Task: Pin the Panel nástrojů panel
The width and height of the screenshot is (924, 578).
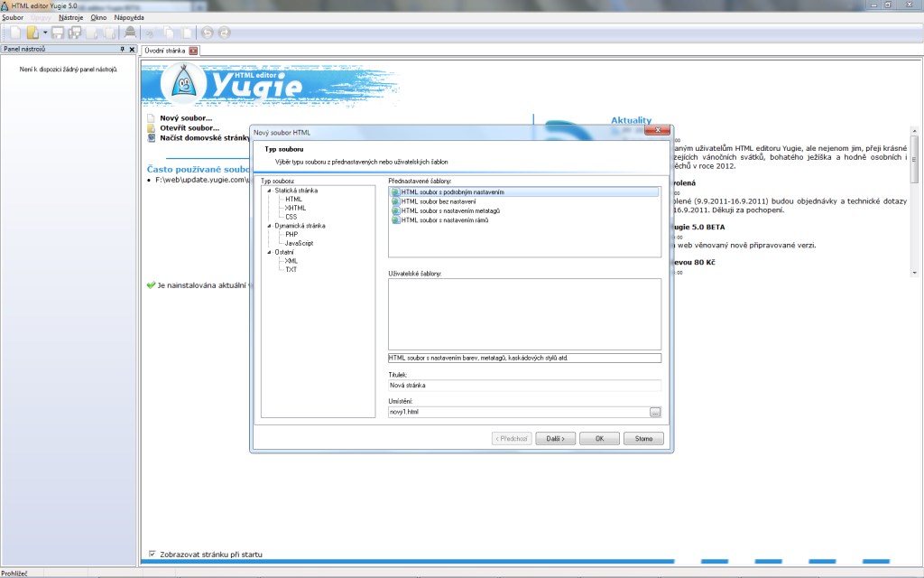Action: click(x=123, y=50)
